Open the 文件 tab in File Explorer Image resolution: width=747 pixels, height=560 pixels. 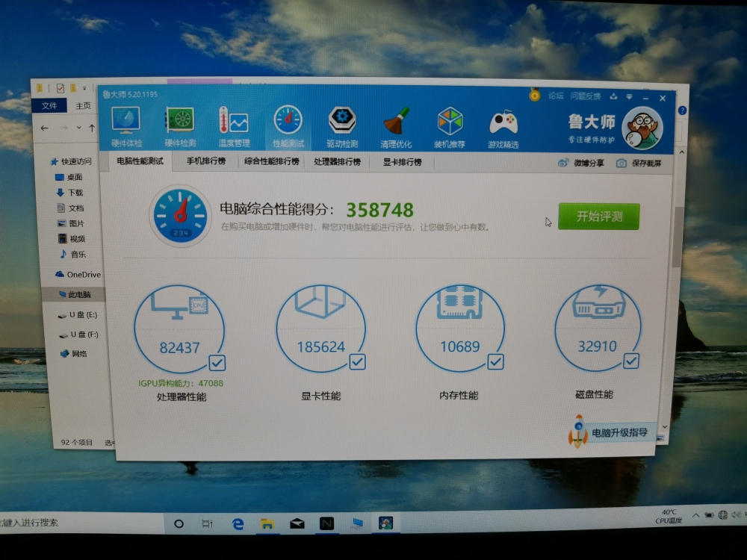tap(49, 106)
